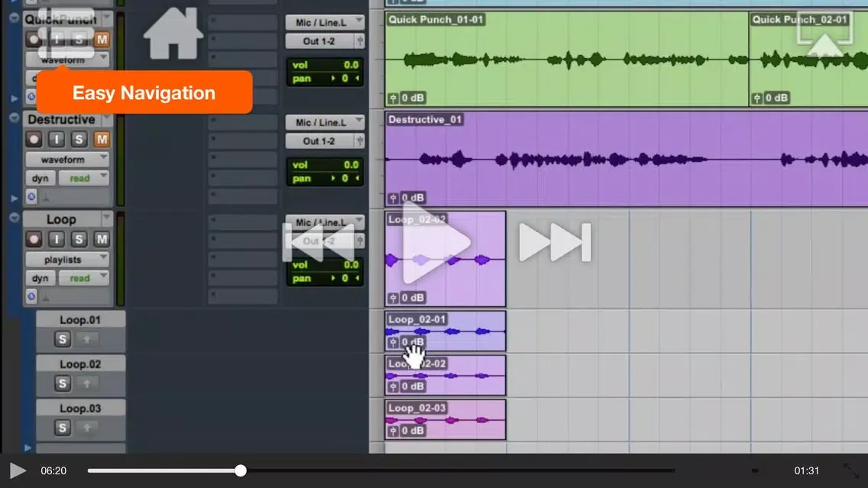This screenshot has width=868, height=488.
Task: Enable input monitoring on Destructive track
Action: click(56, 140)
